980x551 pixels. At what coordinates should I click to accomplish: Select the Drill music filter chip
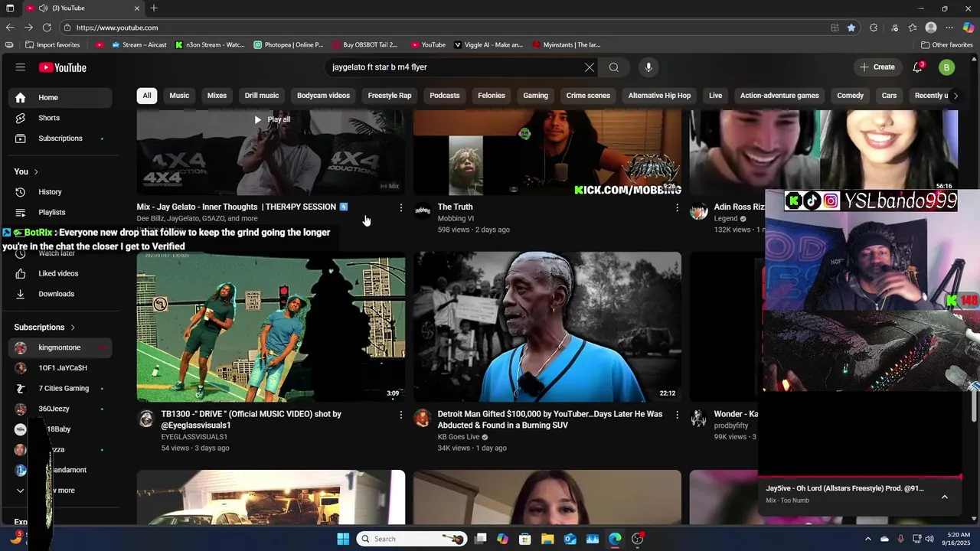click(x=262, y=96)
